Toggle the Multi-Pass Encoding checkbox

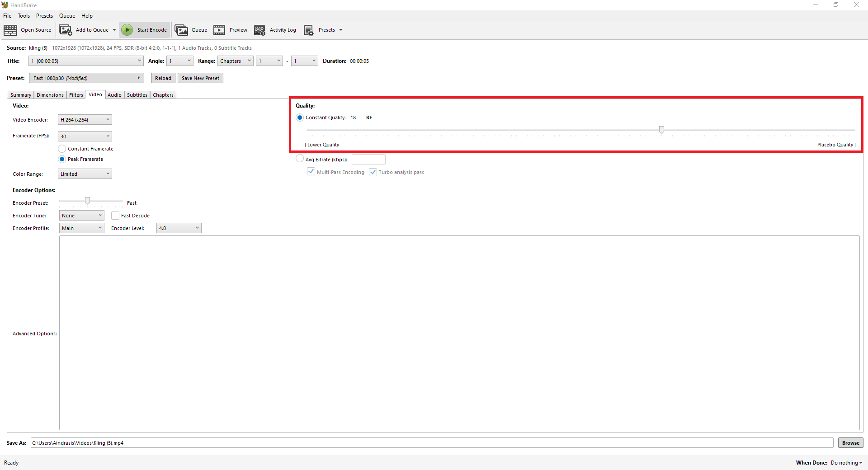point(311,172)
